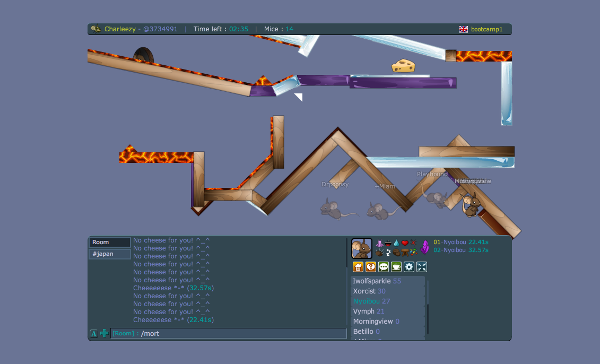The height and width of the screenshot is (364, 600).
Task: Switch to the Room chat tab
Action: [x=110, y=242]
